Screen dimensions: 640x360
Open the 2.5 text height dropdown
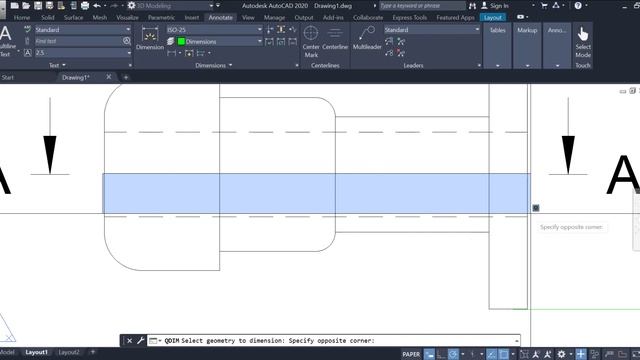(83, 53)
